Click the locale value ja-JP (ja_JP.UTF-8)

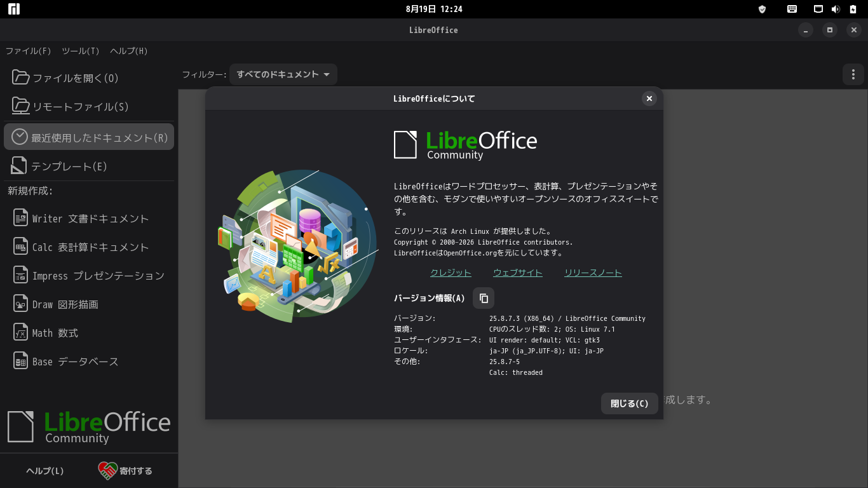coord(527,351)
